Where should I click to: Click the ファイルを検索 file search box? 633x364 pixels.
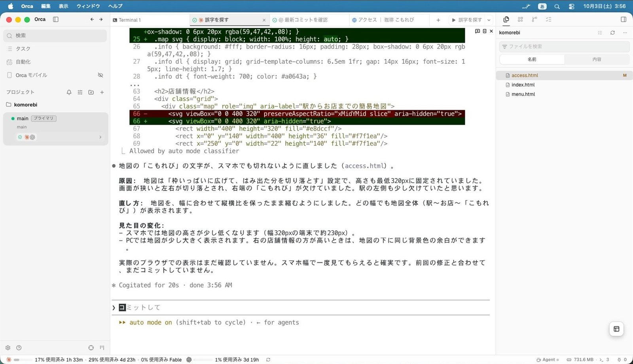pos(564,47)
